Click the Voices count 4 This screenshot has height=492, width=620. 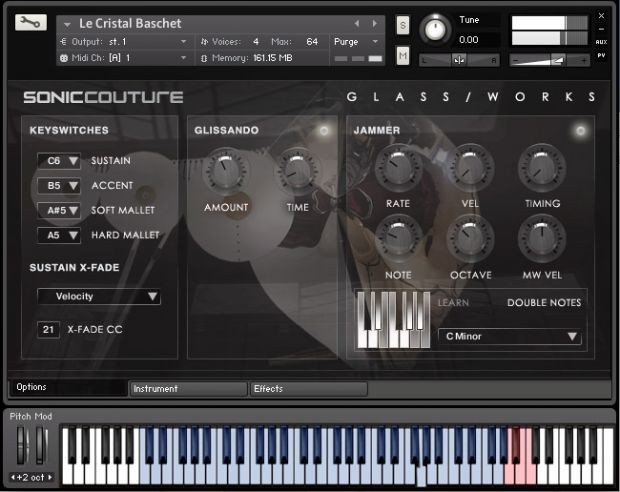click(x=256, y=42)
